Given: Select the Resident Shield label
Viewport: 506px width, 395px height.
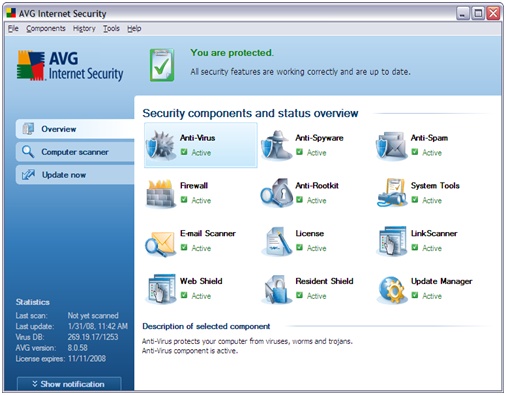Looking at the screenshot, I should point(324,281).
